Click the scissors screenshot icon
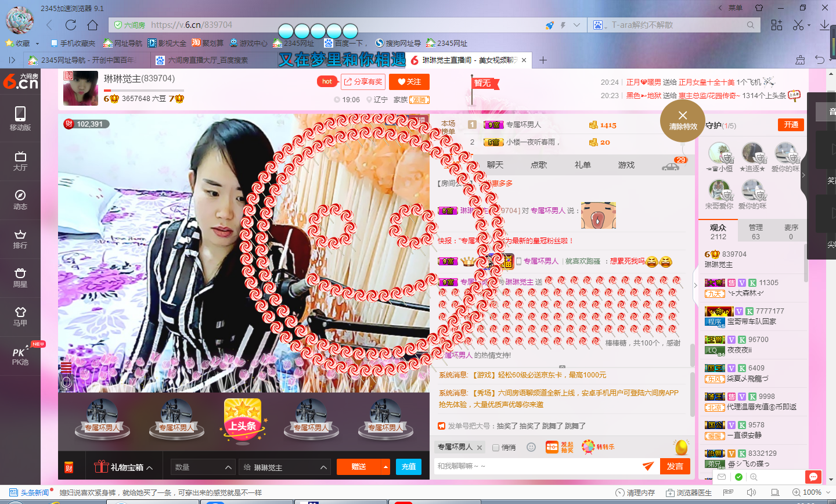This screenshot has height=504, width=836. pos(798,25)
